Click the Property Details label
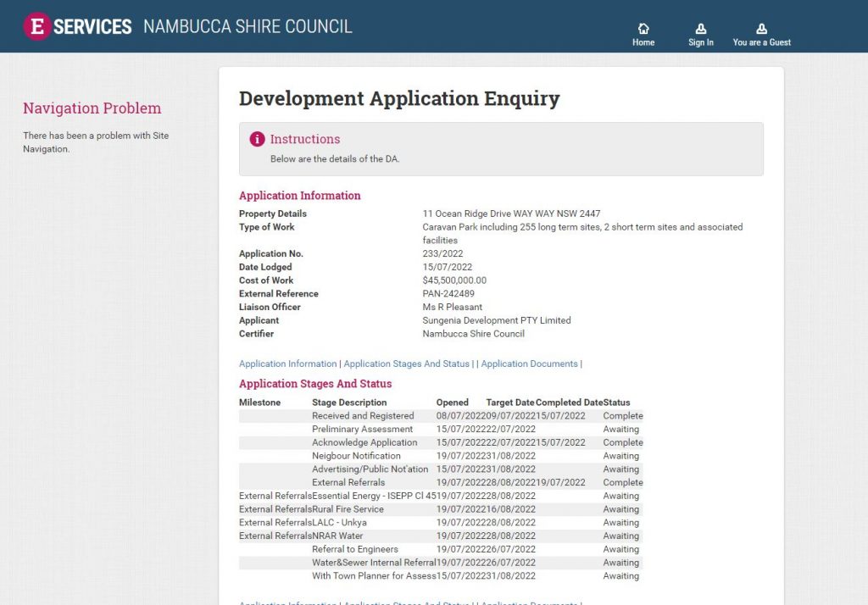The height and width of the screenshot is (605, 868). pyautogui.click(x=273, y=214)
